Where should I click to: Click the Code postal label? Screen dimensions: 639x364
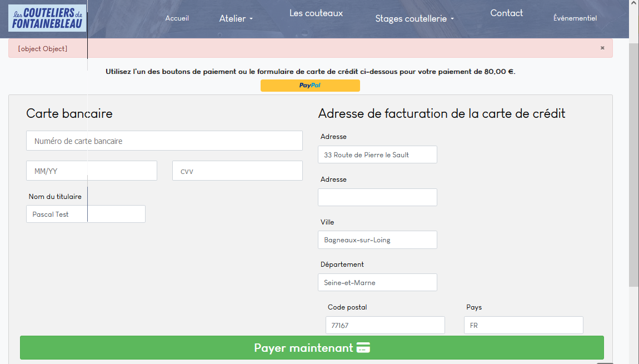pos(347,307)
